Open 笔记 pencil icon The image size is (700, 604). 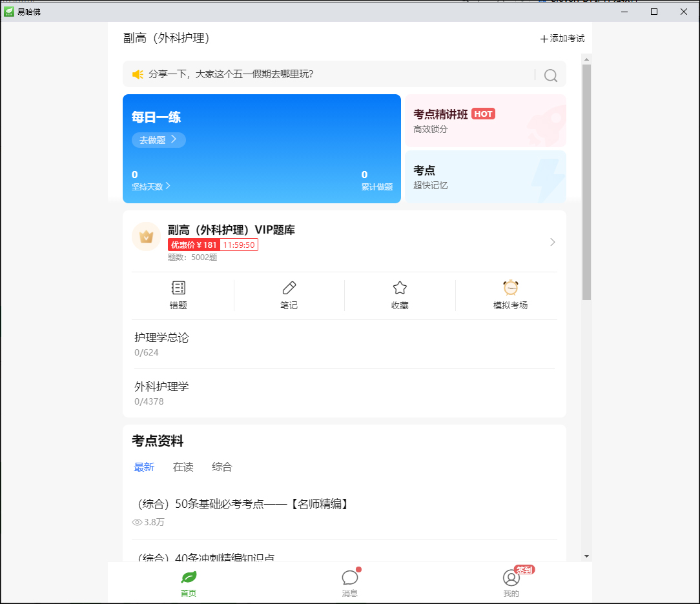point(289,288)
